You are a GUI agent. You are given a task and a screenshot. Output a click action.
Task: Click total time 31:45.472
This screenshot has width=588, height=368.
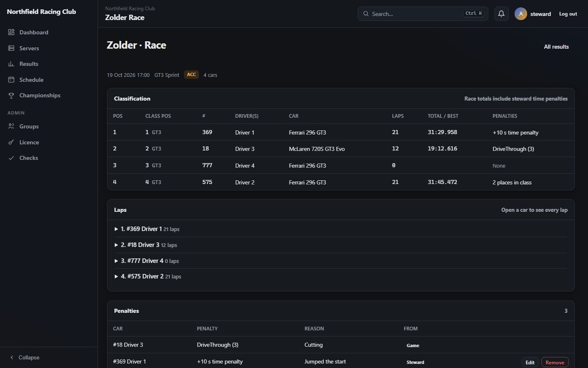point(442,182)
